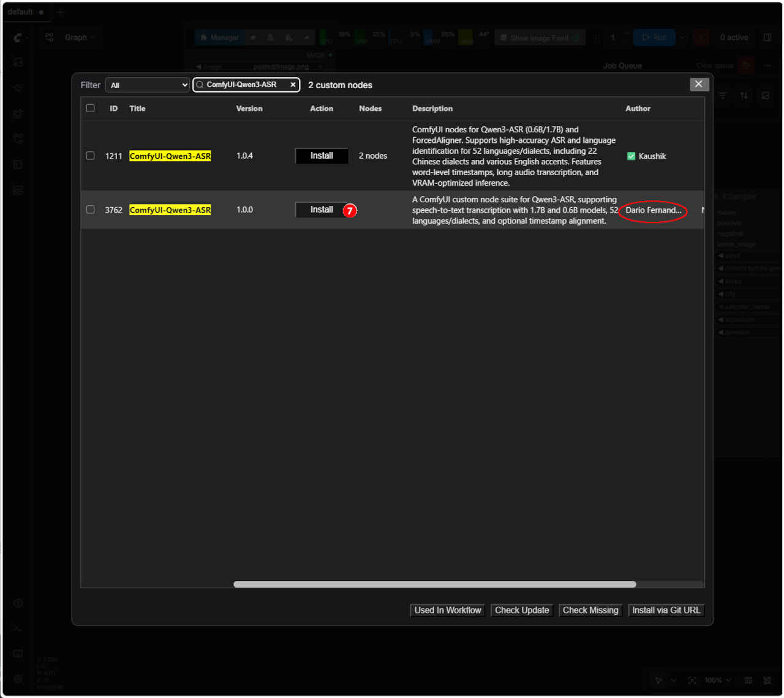Click author name Dario Fernand...

(654, 210)
